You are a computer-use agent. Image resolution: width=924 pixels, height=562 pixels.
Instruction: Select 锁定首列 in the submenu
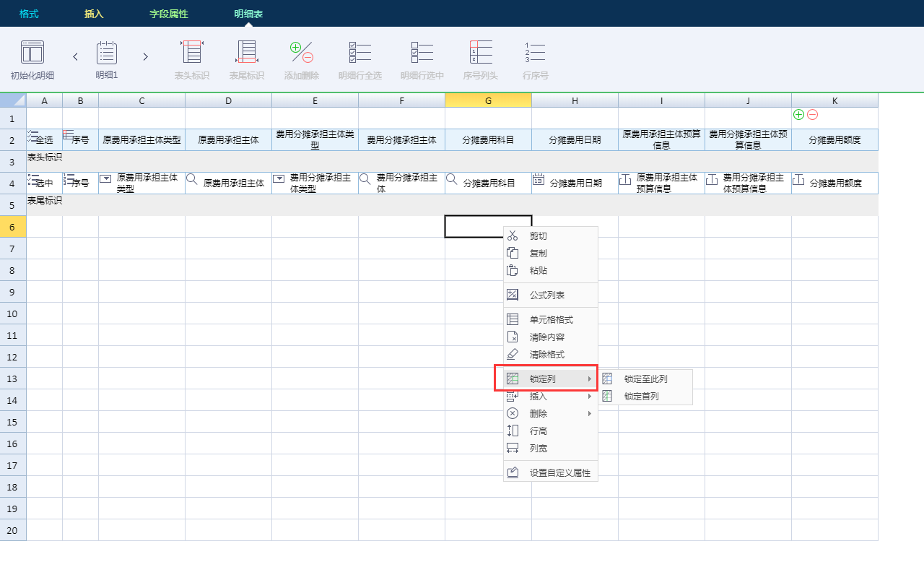(641, 396)
